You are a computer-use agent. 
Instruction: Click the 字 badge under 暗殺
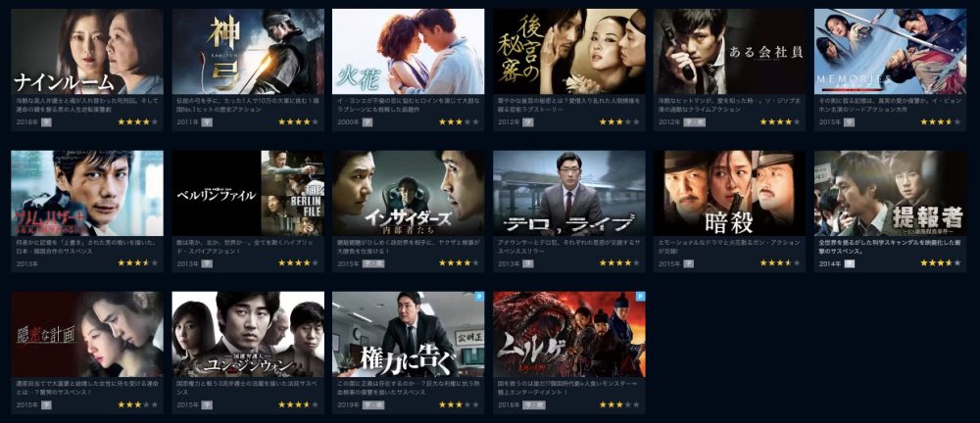[x=688, y=263]
